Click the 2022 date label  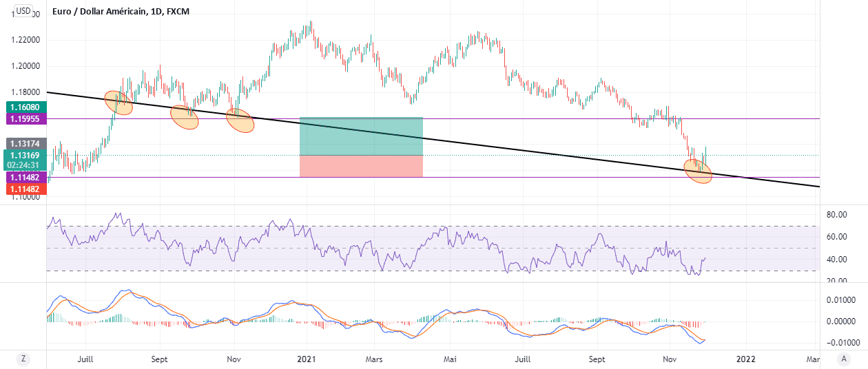click(746, 359)
